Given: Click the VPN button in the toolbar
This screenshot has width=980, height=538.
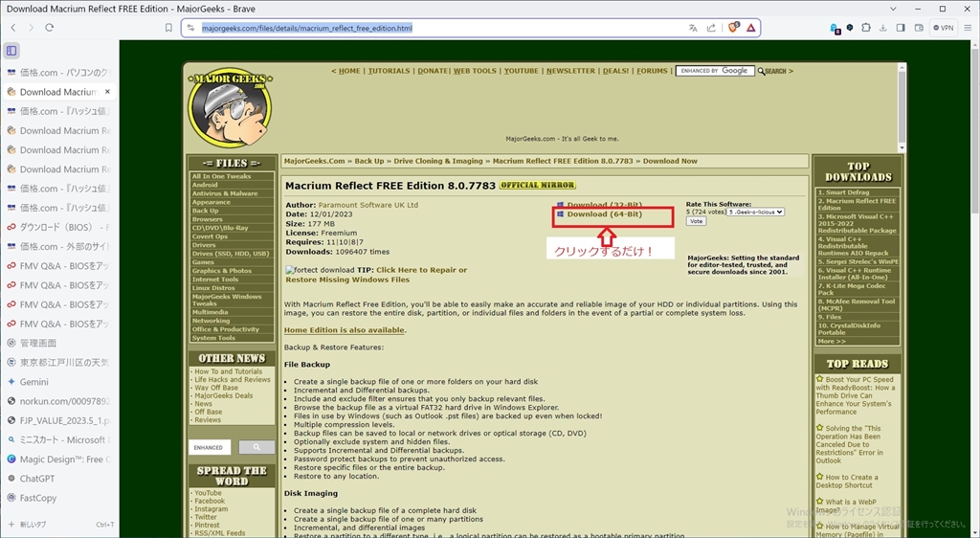Looking at the screenshot, I should pos(944,28).
